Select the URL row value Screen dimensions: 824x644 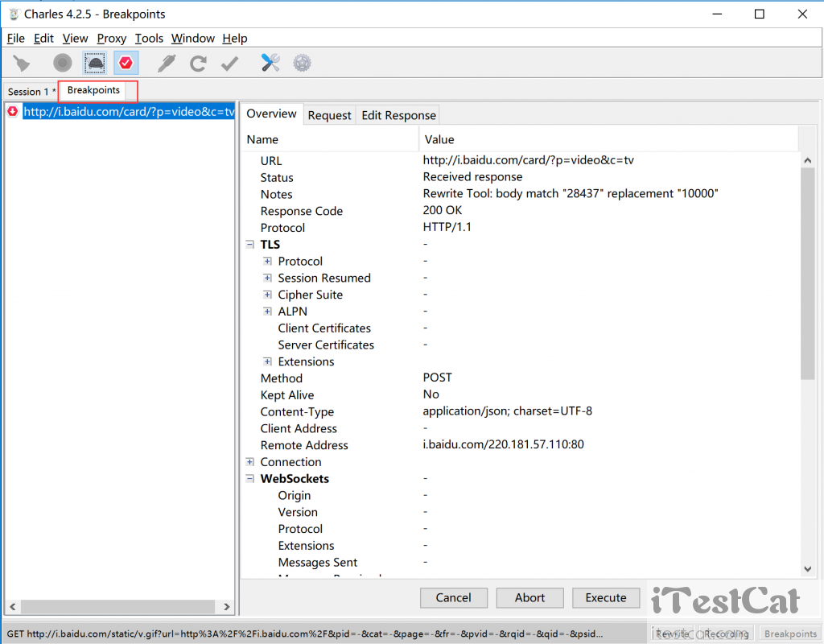[x=528, y=160]
